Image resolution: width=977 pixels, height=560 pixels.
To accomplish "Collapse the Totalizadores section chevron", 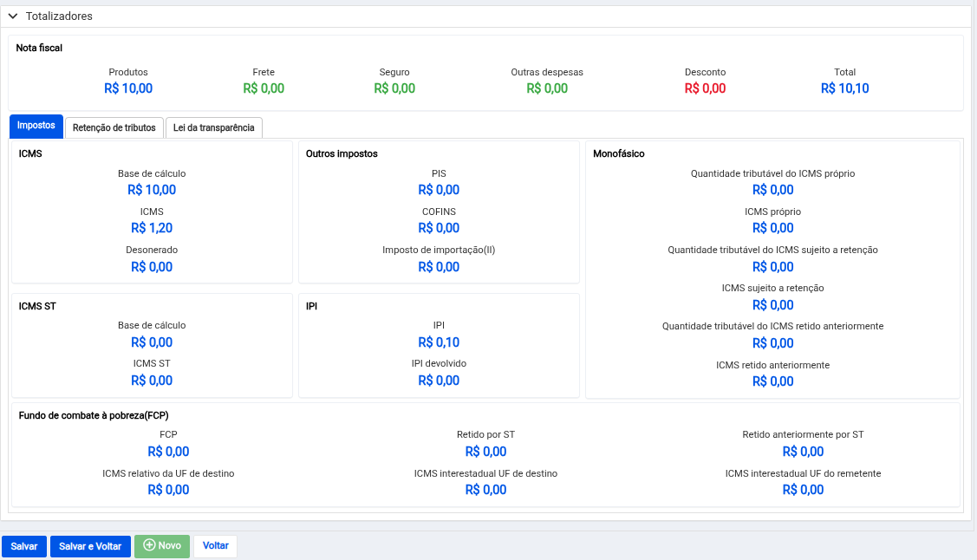I will 13,16.
